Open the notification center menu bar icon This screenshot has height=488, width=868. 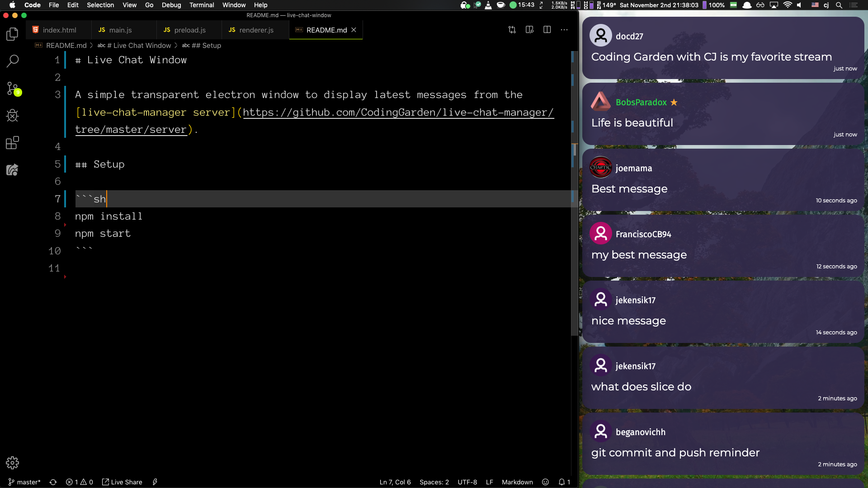(854, 5)
